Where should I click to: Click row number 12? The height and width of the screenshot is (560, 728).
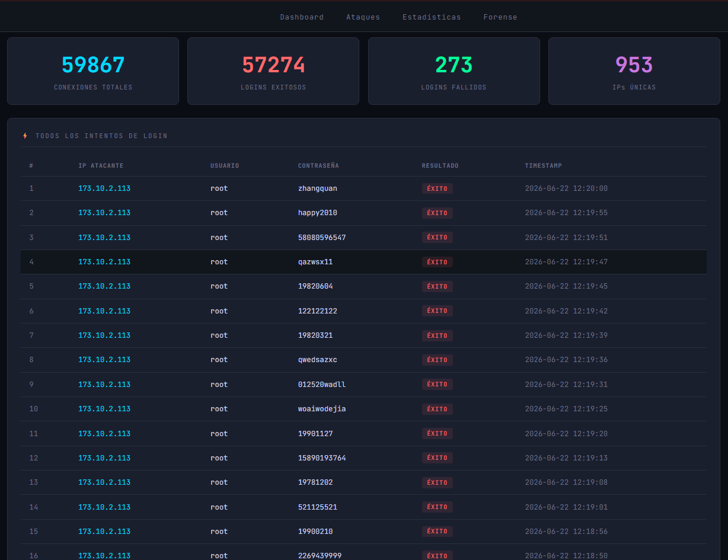33,458
